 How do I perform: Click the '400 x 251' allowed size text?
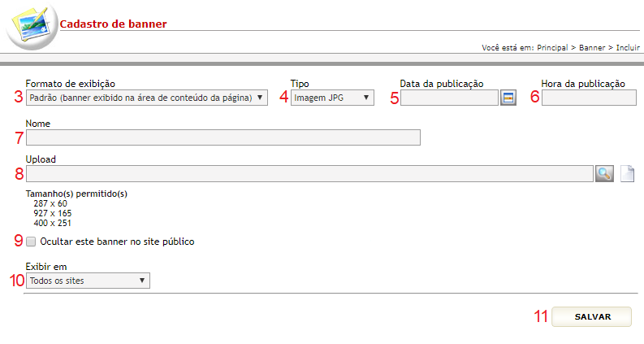(53, 223)
